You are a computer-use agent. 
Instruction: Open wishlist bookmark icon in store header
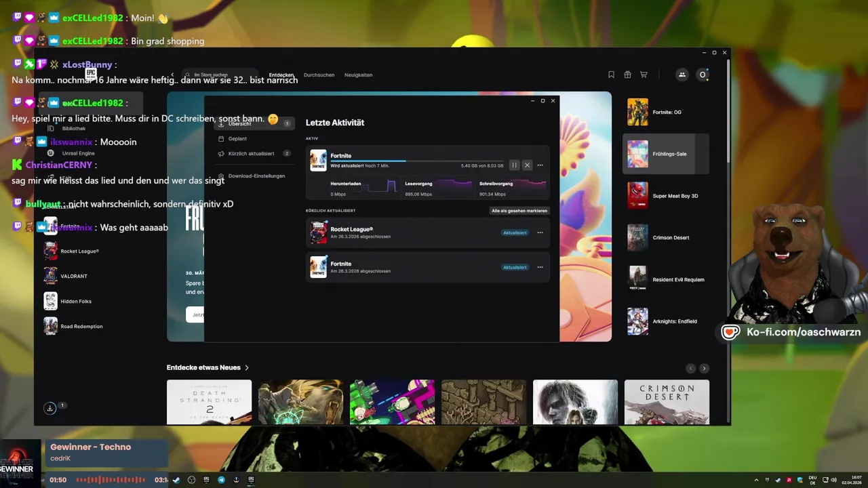point(611,75)
